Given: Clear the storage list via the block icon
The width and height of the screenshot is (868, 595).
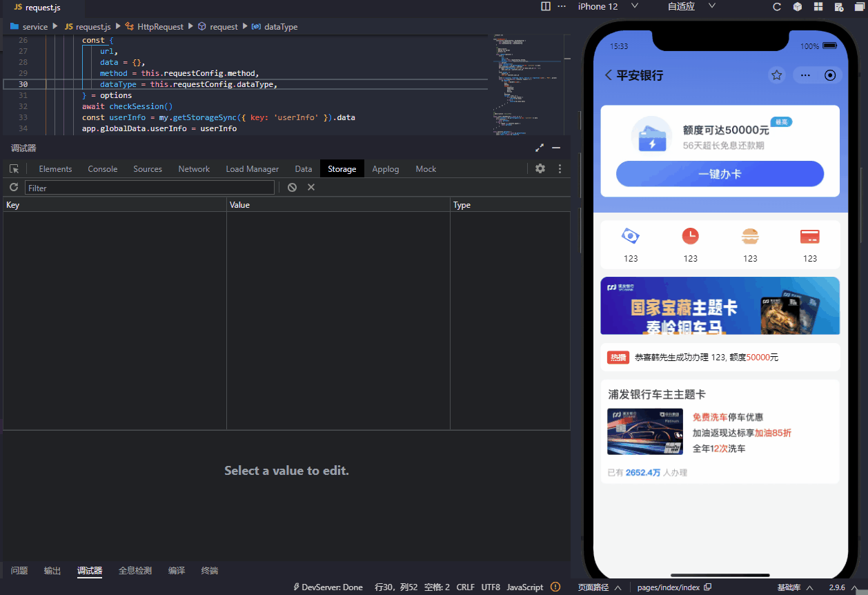Looking at the screenshot, I should point(292,187).
